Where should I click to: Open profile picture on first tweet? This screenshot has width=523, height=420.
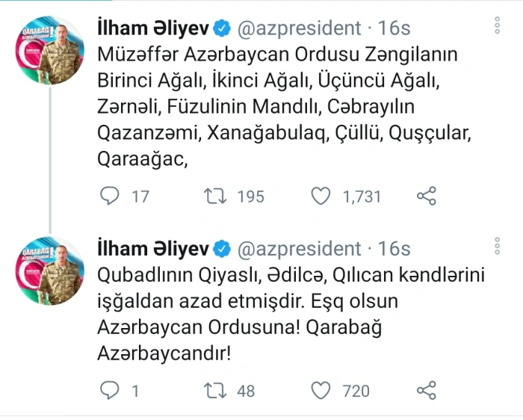(49, 52)
